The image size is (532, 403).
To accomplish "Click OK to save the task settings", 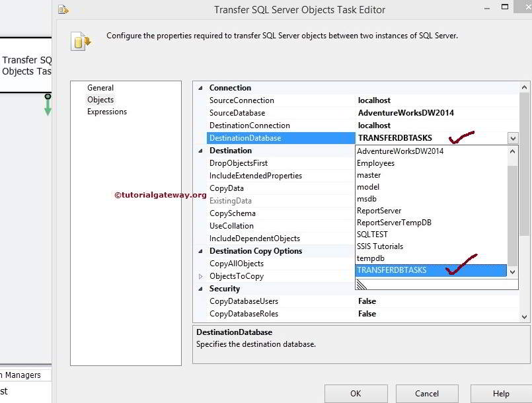I will pos(356,394).
